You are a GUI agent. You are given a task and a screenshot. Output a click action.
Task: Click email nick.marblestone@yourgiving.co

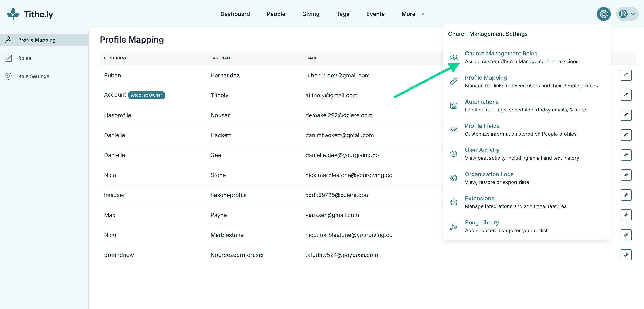coord(349,175)
